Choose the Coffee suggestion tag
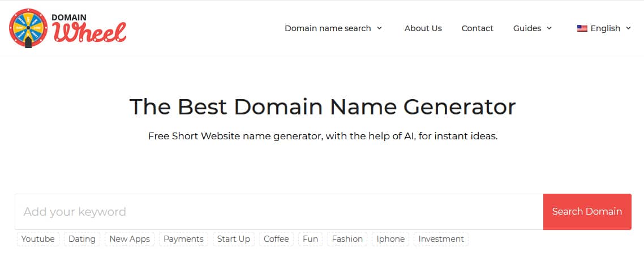Viewport: 644px width, 256px height. click(276, 239)
